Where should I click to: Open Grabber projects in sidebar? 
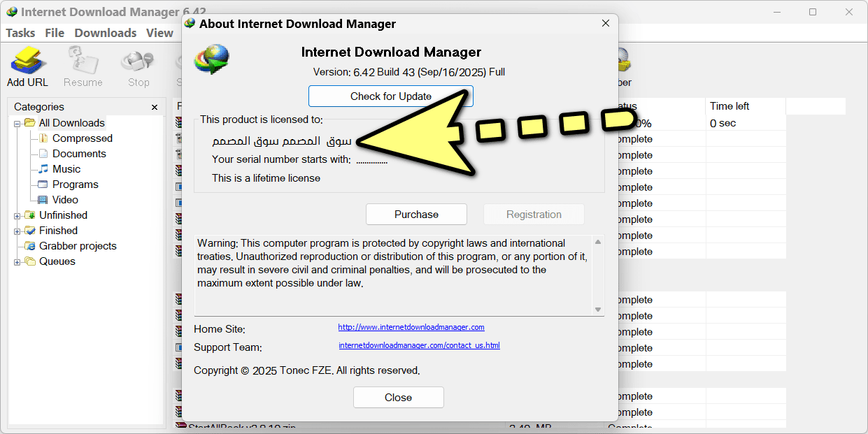(78, 246)
